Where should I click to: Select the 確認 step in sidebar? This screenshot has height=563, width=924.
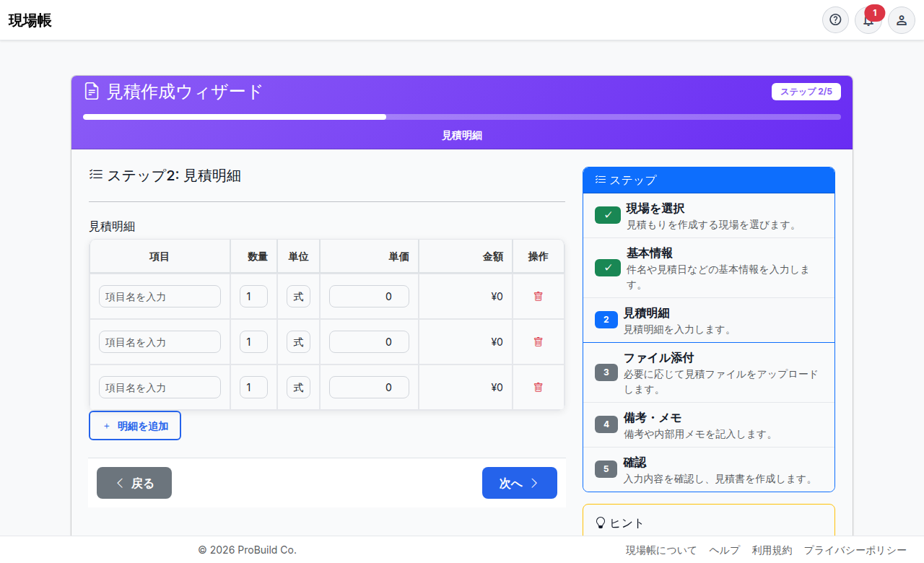(709, 469)
